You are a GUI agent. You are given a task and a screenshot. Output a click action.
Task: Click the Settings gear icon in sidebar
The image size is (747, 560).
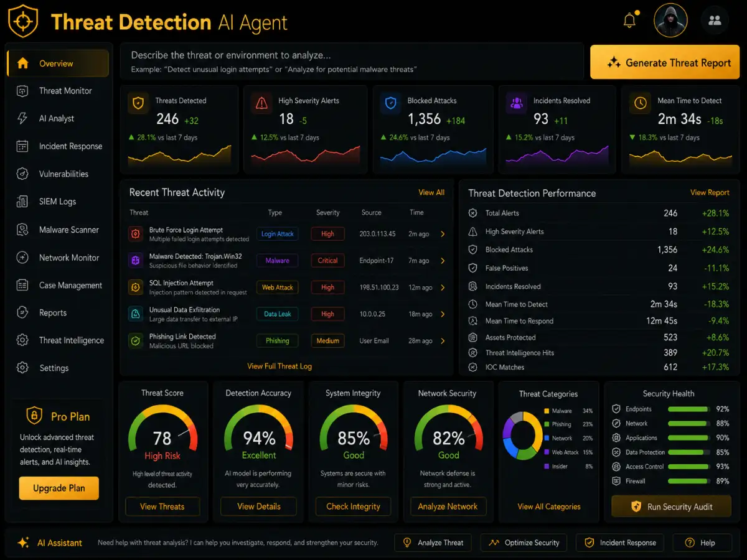pyautogui.click(x=22, y=368)
